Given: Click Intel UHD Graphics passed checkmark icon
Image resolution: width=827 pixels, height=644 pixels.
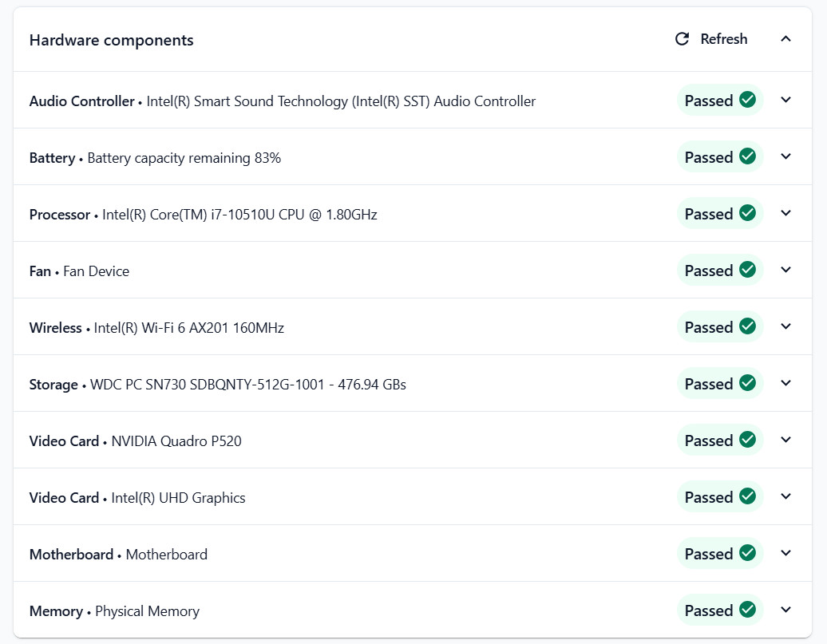Looking at the screenshot, I should tap(747, 496).
